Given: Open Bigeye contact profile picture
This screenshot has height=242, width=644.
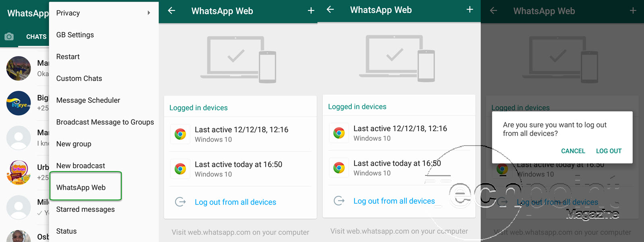Looking at the screenshot, I should 19,103.
